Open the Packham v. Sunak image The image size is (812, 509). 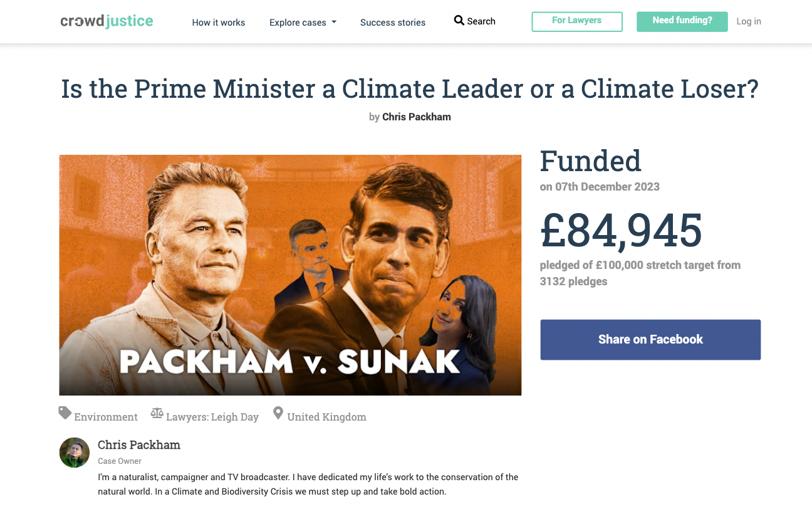point(290,275)
